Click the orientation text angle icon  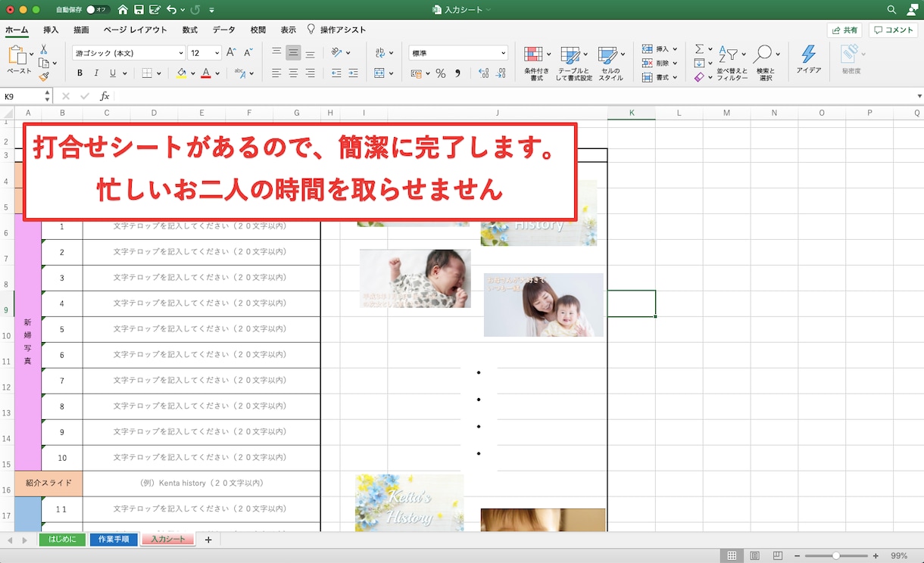(x=337, y=53)
